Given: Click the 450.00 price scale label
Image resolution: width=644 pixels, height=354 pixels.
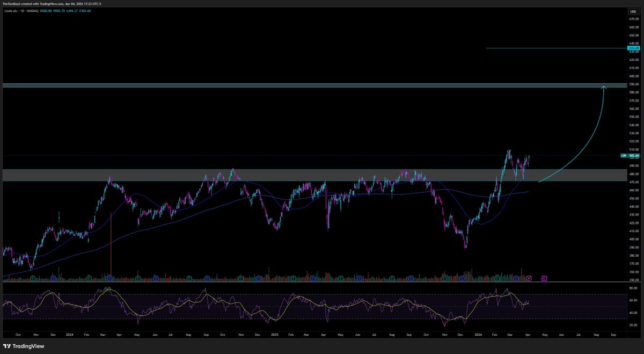Looking at the screenshot, I should [x=634, y=198].
